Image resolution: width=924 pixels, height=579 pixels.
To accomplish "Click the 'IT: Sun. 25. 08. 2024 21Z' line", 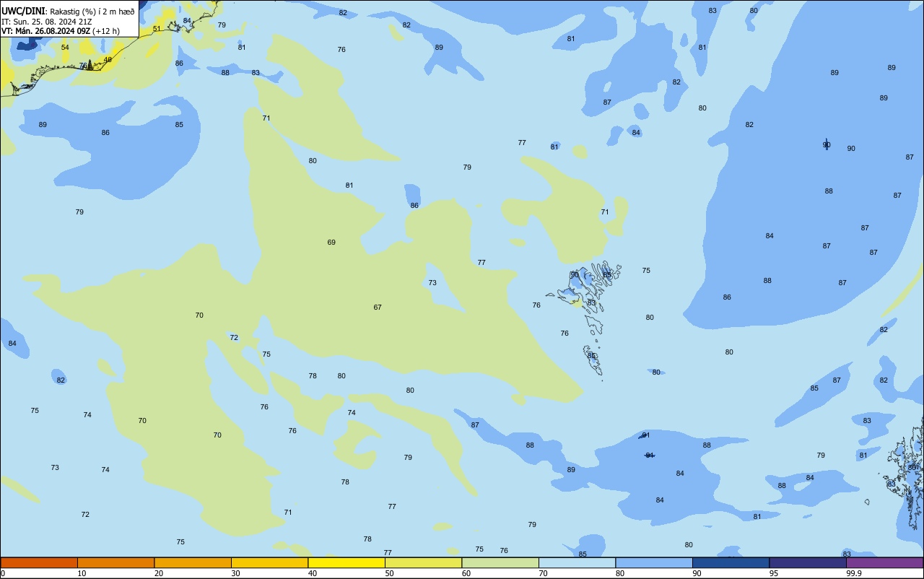I will click(x=45, y=21).
